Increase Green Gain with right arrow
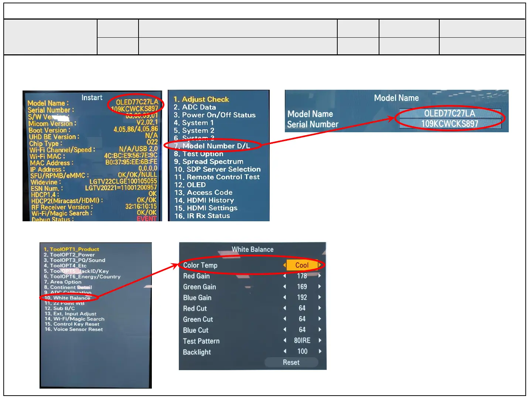 320,286
